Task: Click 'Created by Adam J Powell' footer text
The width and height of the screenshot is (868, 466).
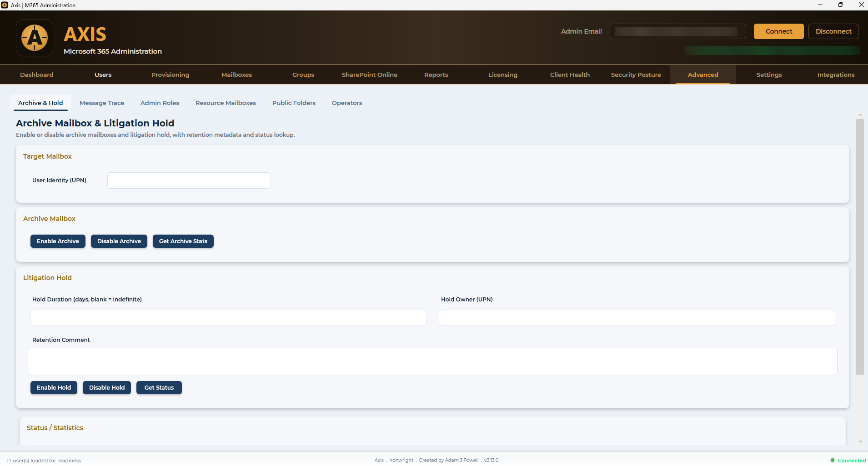Action: coord(448,460)
